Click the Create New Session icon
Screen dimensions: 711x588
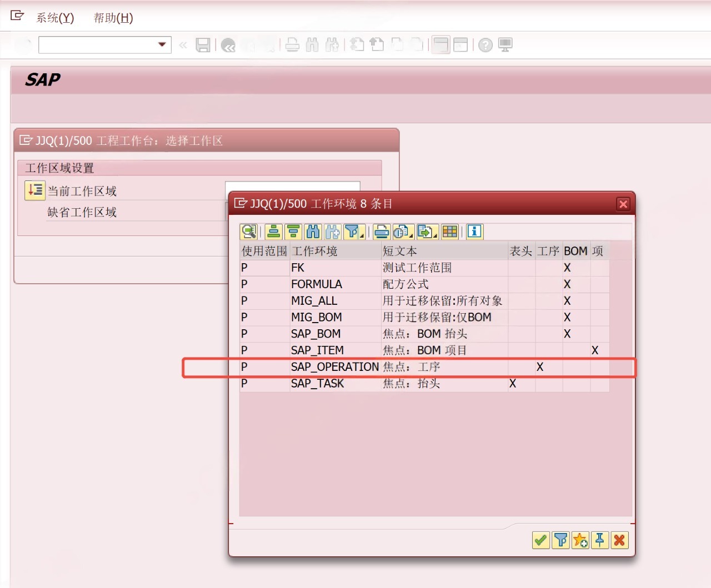pos(441,45)
